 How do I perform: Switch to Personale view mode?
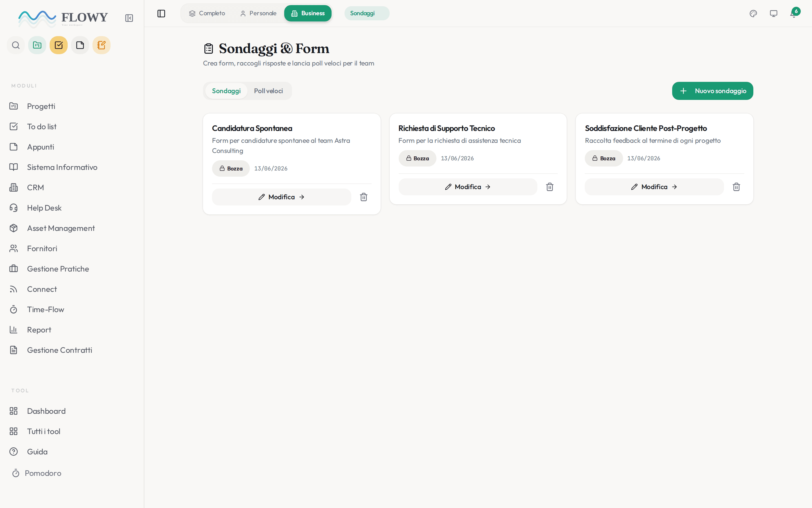click(x=258, y=14)
